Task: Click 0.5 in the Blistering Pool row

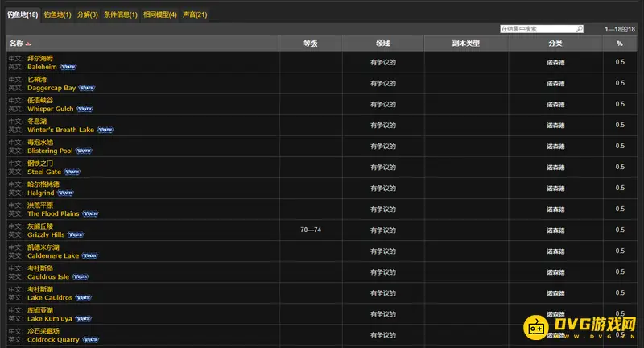Action: (620, 147)
